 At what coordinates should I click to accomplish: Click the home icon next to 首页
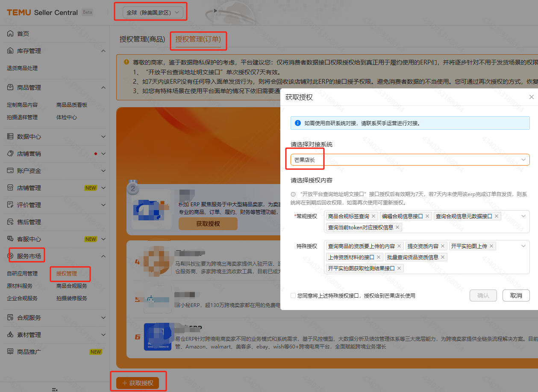pyautogui.click(x=10, y=34)
